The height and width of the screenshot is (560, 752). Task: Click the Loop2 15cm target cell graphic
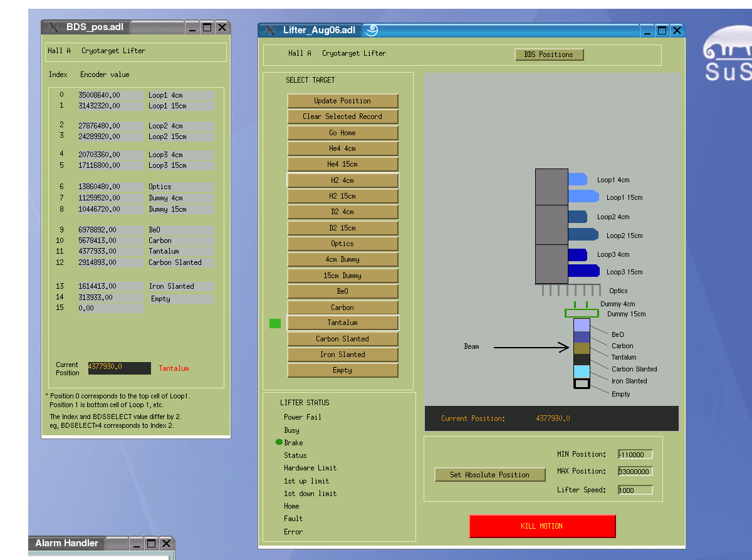pyautogui.click(x=583, y=234)
